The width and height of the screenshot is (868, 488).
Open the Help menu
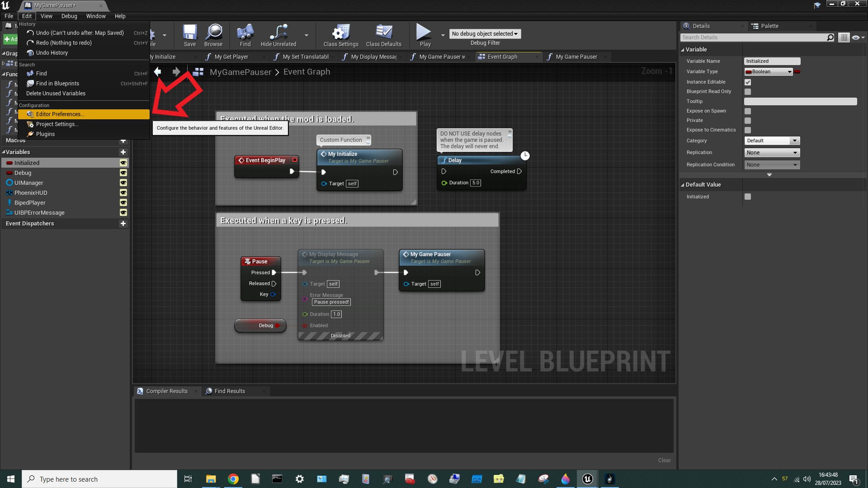click(x=120, y=16)
